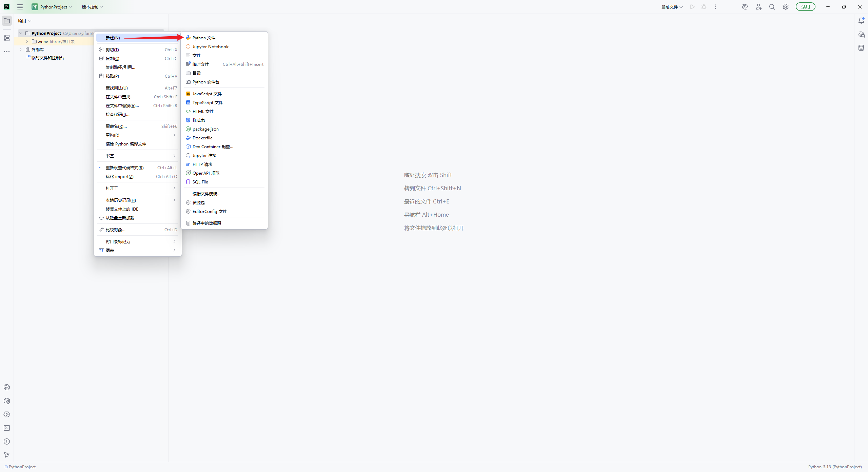
Task: Click the AI Assistant spiral icon
Action: 745,7
